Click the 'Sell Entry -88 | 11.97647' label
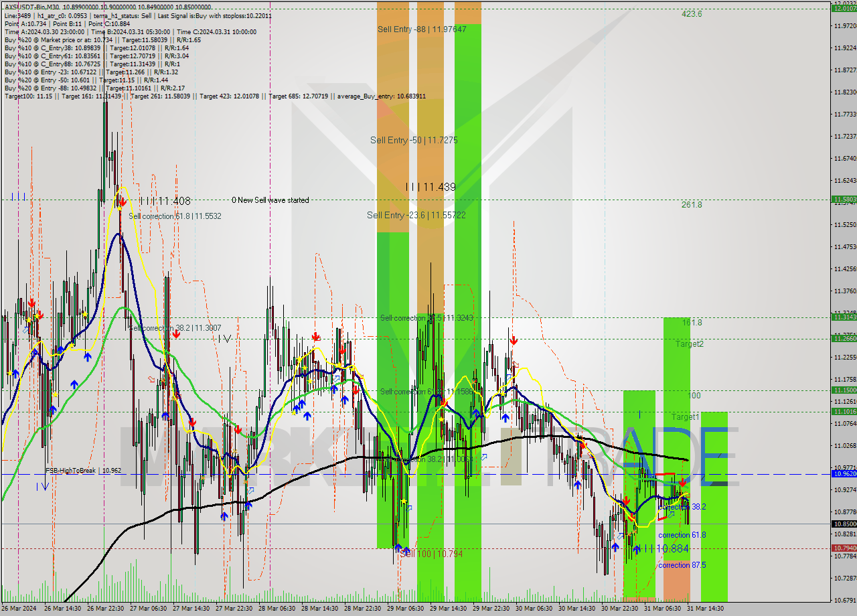857x616 pixels. (x=422, y=29)
